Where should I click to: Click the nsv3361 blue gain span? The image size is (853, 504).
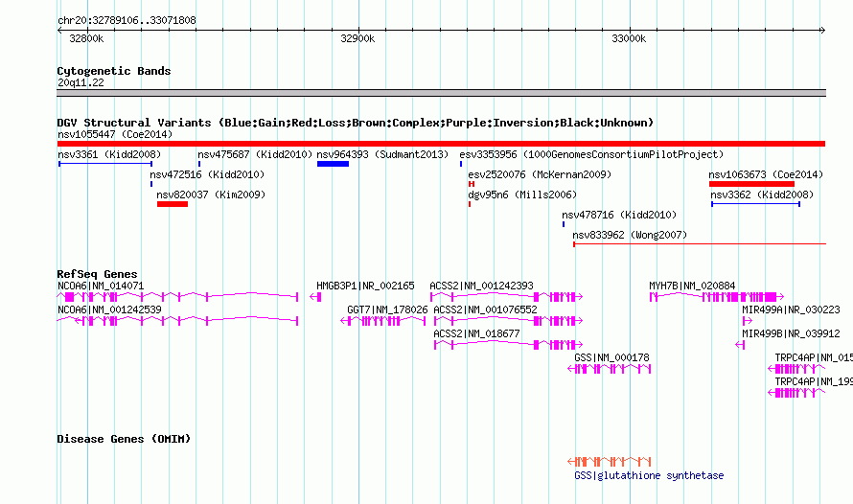click(105, 164)
